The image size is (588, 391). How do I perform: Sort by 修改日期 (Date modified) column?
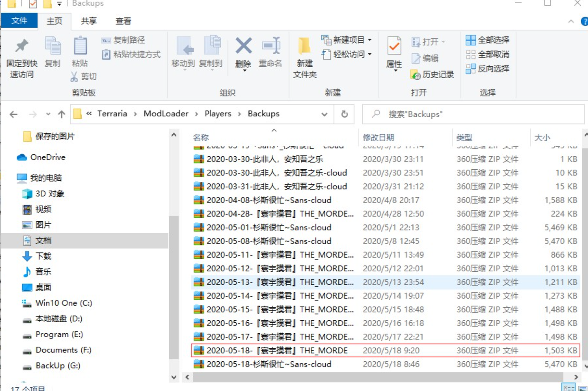coord(379,138)
